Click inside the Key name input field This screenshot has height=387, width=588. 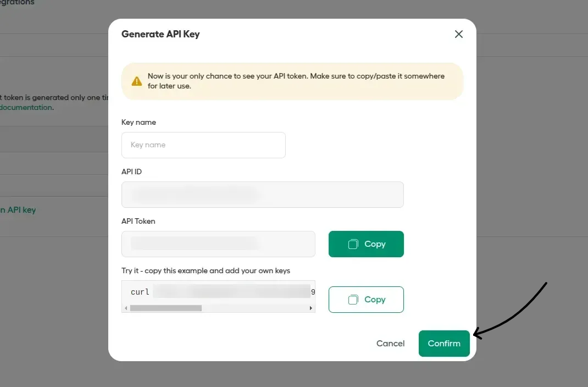click(x=203, y=145)
